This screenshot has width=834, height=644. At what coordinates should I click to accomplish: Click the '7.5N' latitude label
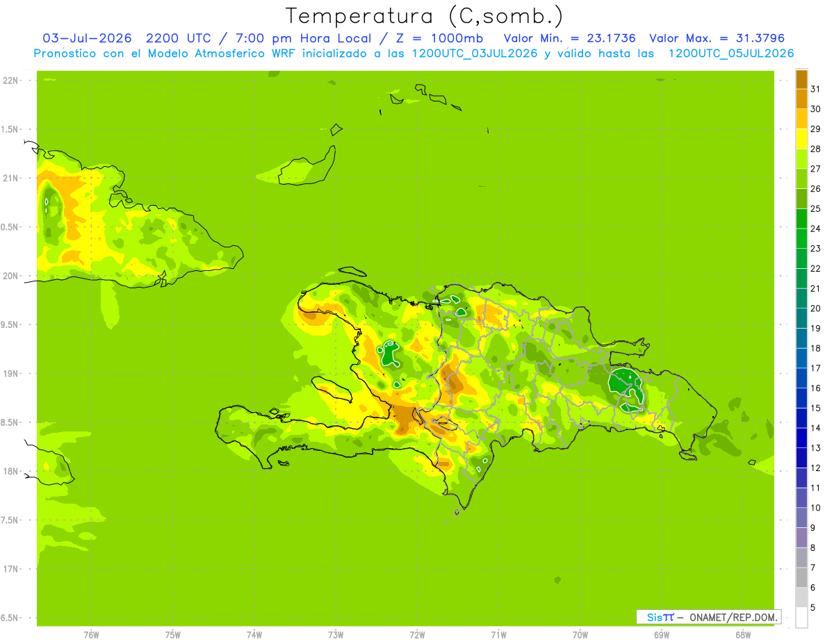coord(10,520)
